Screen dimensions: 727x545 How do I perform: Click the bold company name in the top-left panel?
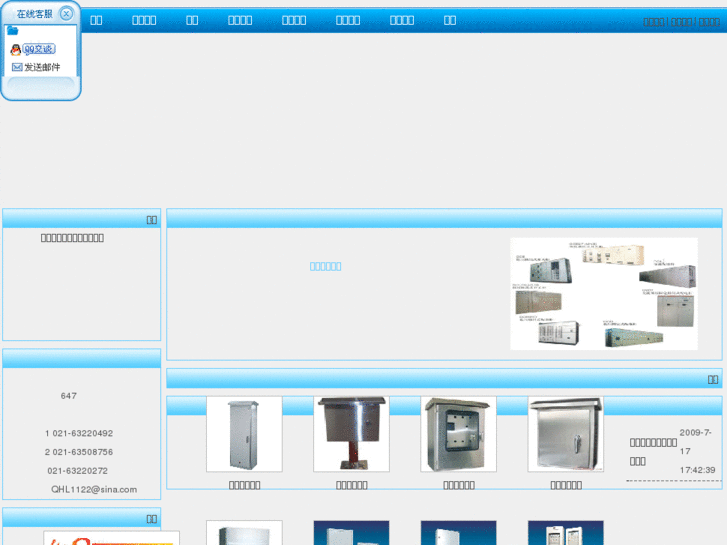coord(72,238)
